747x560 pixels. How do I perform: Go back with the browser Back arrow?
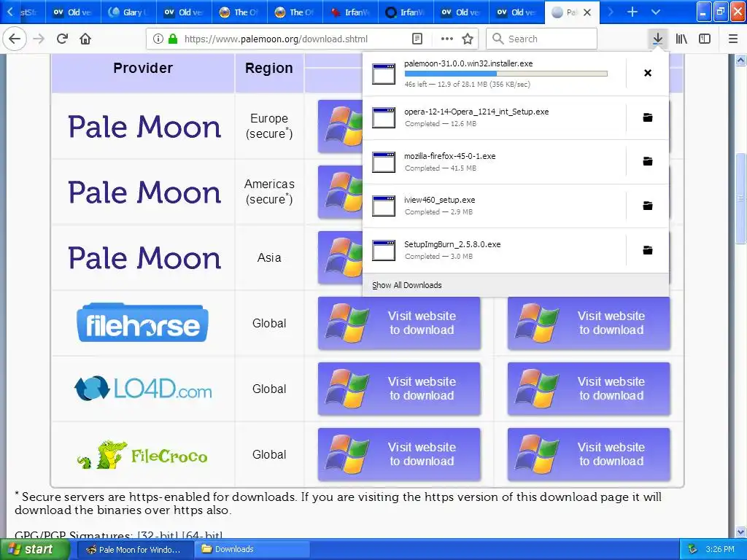tap(15, 39)
